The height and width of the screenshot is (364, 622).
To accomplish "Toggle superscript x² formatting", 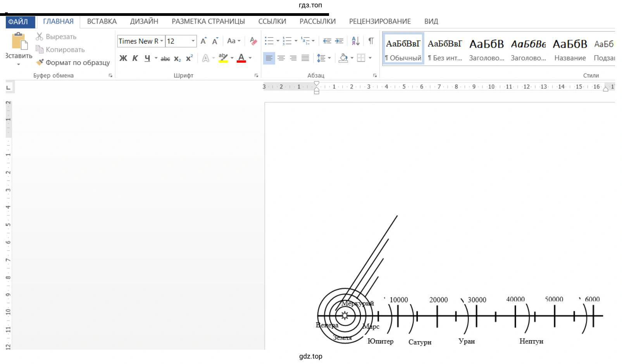I will click(x=190, y=58).
